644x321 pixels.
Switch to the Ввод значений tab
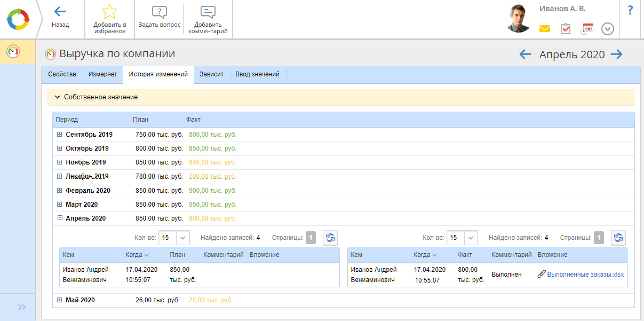click(x=257, y=74)
